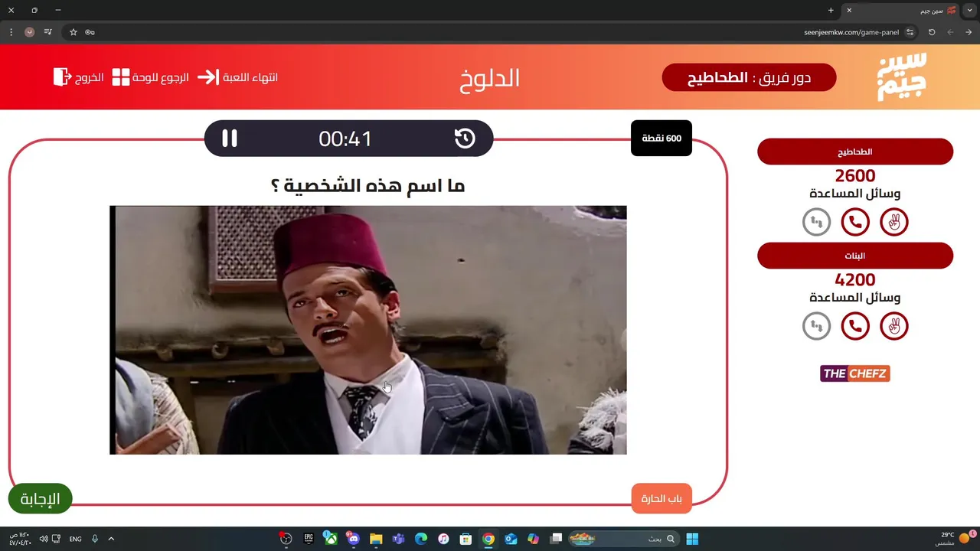The image size is (980, 551).
Task: Open site information tune icon
Action: 910,32
